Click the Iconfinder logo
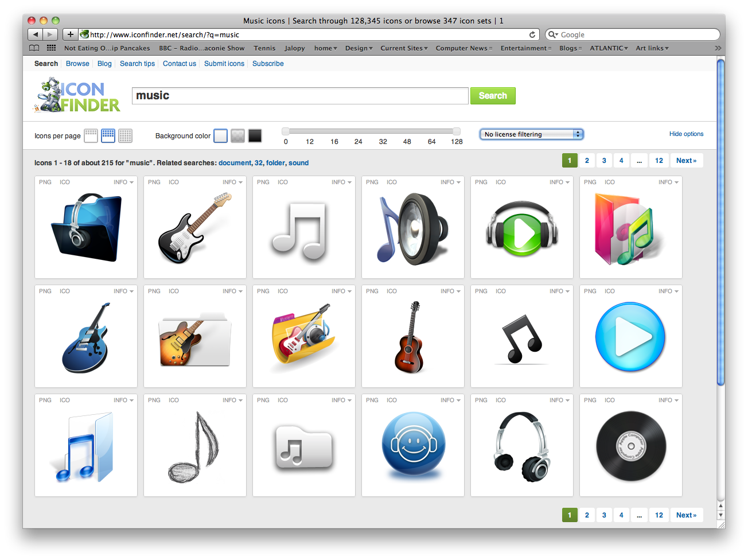 point(75,95)
